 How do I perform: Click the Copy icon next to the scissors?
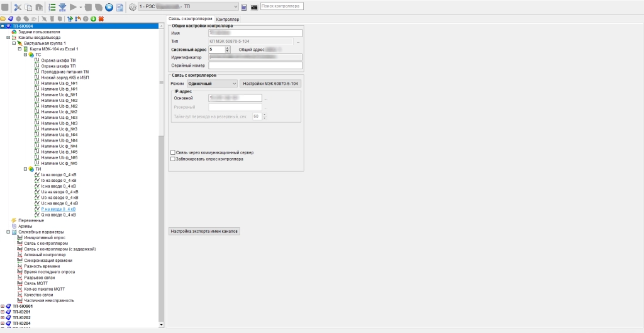(x=28, y=7)
